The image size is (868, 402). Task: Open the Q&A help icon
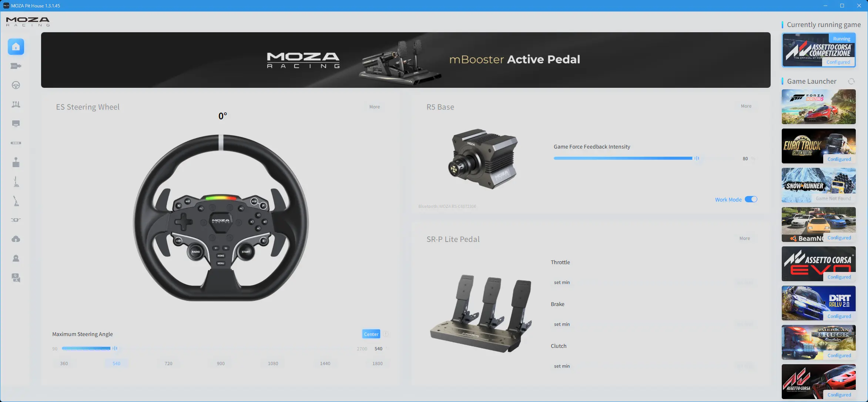point(16,278)
